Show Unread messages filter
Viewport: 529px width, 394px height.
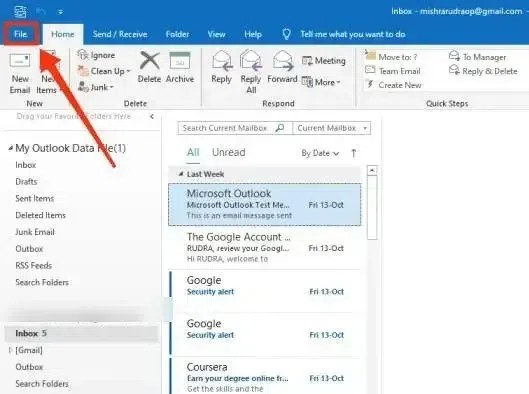pos(229,152)
